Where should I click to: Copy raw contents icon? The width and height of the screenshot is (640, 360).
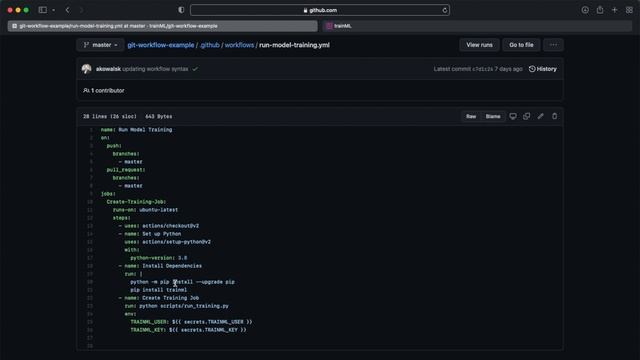tap(527, 116)
